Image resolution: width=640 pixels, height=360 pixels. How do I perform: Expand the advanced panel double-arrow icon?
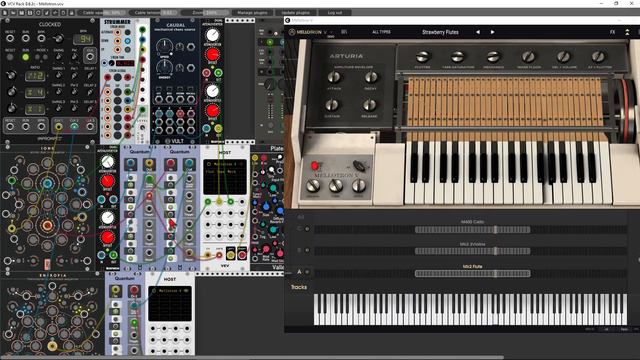point(627,32)
